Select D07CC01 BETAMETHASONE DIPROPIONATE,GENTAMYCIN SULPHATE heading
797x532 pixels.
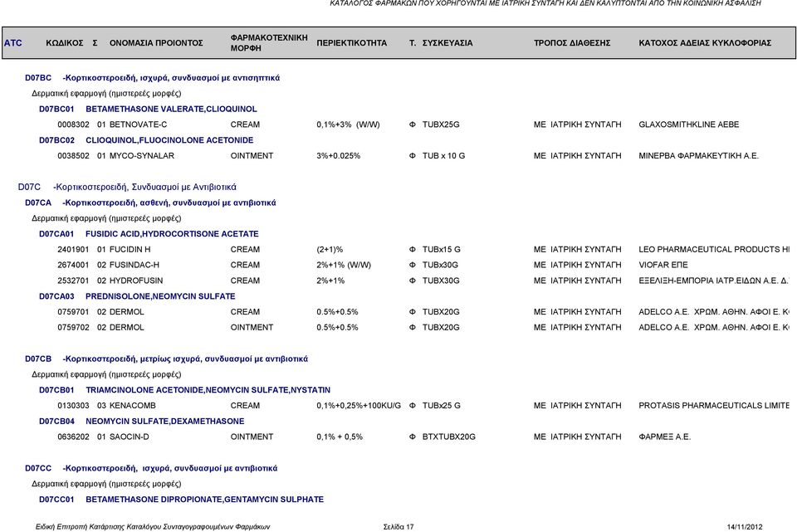[182, 500]
